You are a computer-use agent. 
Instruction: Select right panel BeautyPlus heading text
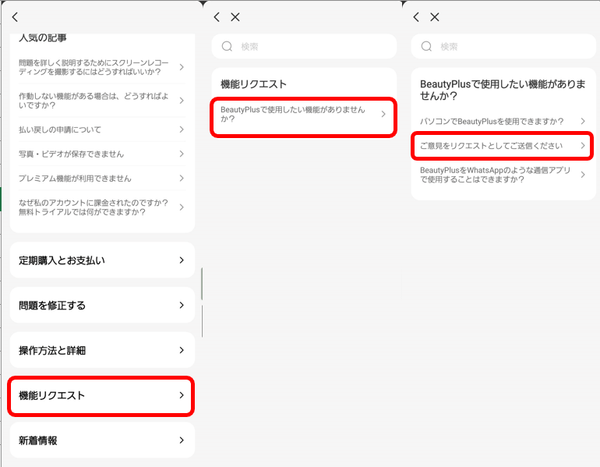(x=502, y=90)
